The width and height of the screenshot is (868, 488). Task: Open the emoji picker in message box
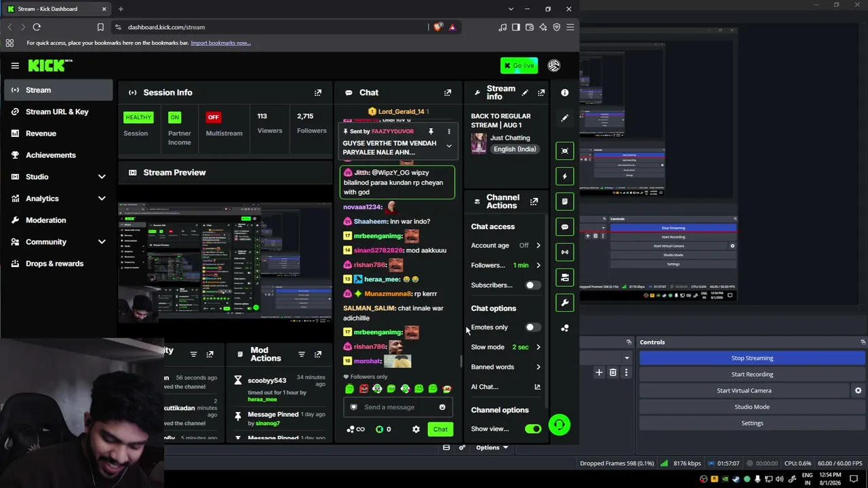(x=442, y=407)
